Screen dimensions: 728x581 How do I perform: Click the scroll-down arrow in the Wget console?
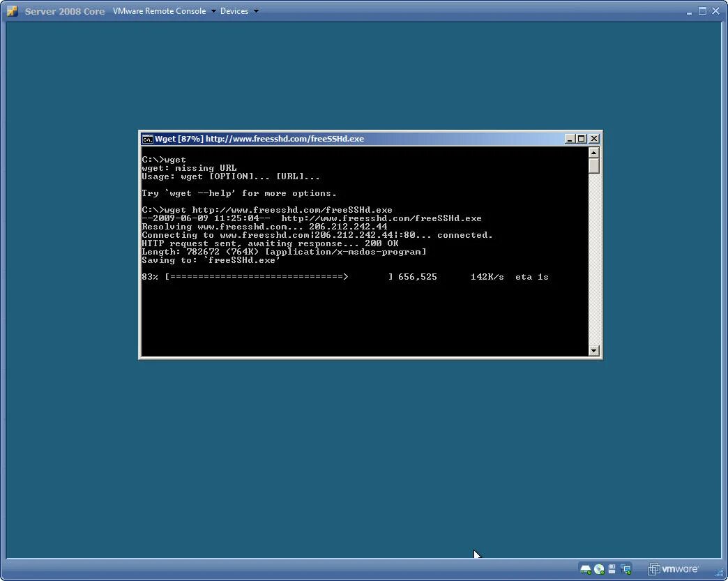(594, 351)
